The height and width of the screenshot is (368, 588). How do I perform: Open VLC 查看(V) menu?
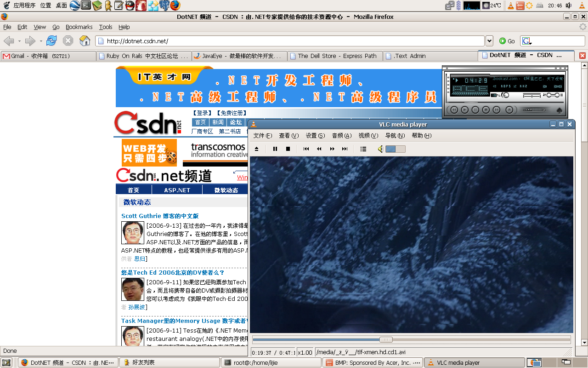pos(289,136)
